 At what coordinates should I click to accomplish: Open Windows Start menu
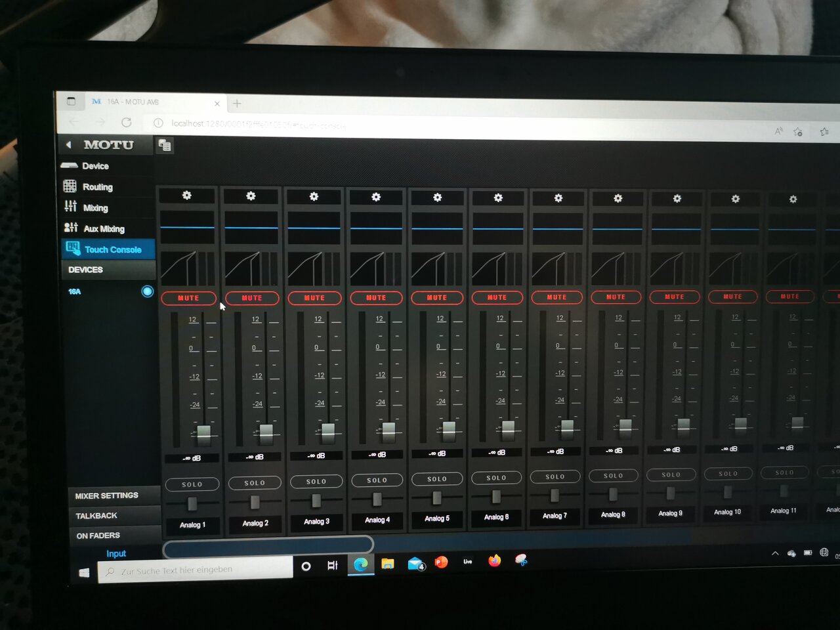(84, 573)
